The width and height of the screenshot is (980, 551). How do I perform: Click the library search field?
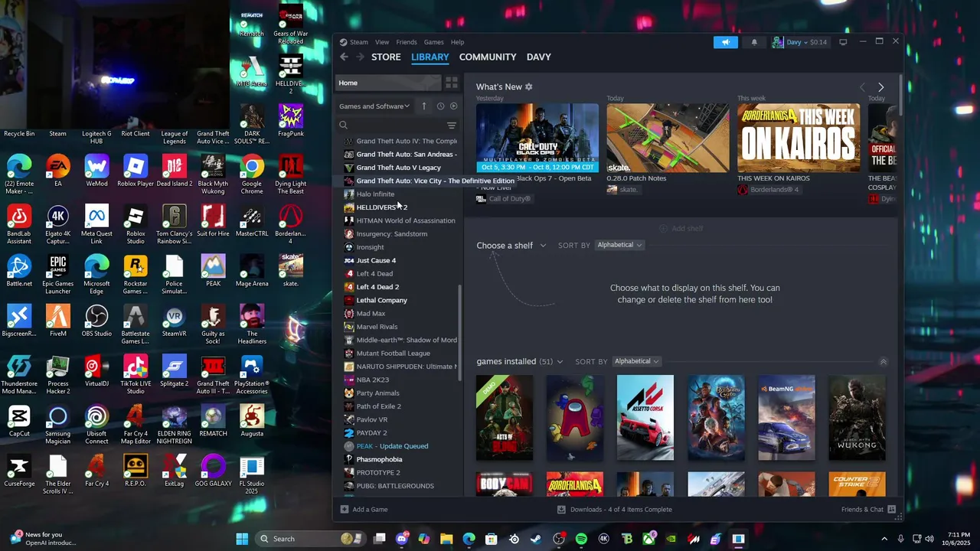pos(390,126)
